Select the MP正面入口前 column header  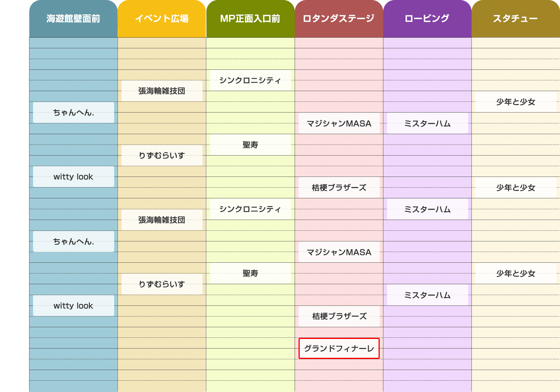coord(250,19)
